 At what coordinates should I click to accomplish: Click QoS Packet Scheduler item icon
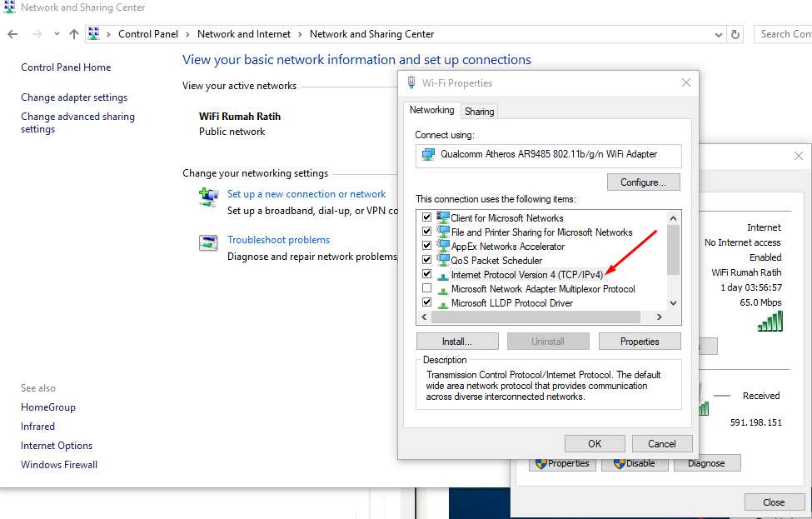point(443,259)
